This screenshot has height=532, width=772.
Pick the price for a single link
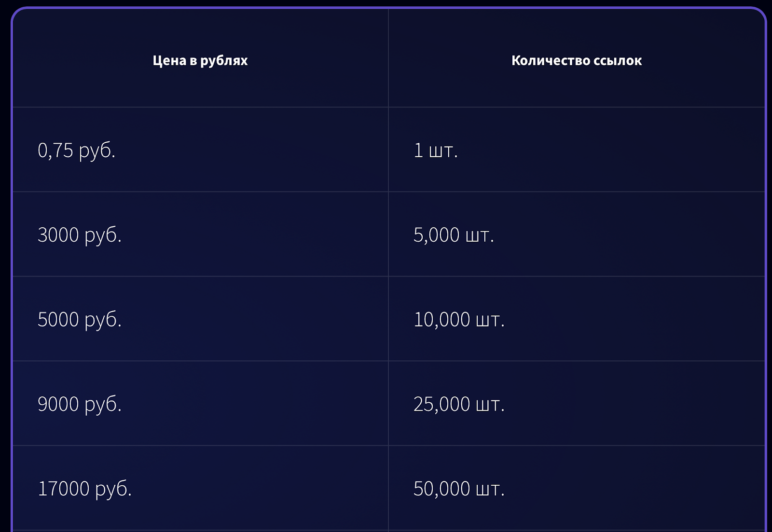pos(77,150)
